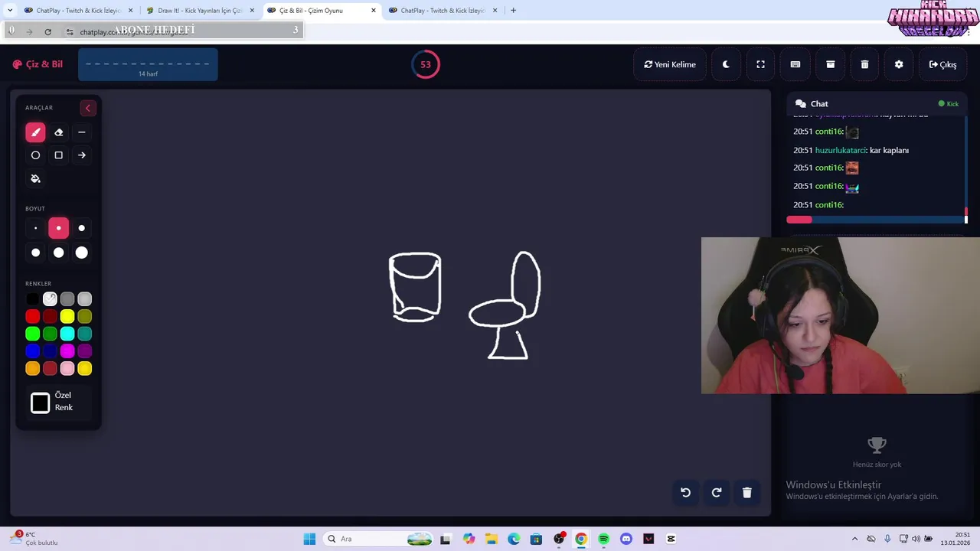Toggle dark mode with moon icon

pos(726,64)
